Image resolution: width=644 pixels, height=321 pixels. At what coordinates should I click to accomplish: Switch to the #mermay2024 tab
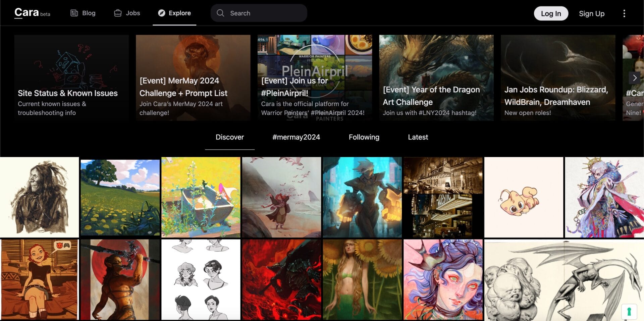point(296,137)
